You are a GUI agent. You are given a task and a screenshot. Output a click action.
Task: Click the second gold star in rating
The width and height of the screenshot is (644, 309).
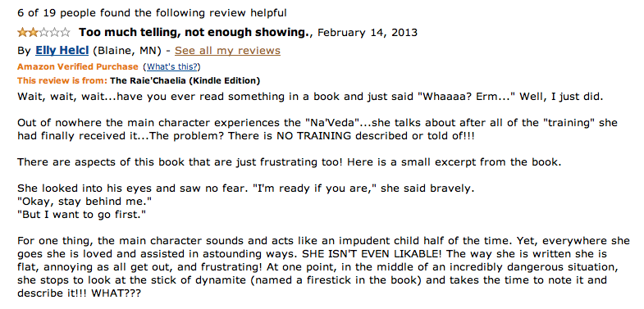[x=33, y=32]
